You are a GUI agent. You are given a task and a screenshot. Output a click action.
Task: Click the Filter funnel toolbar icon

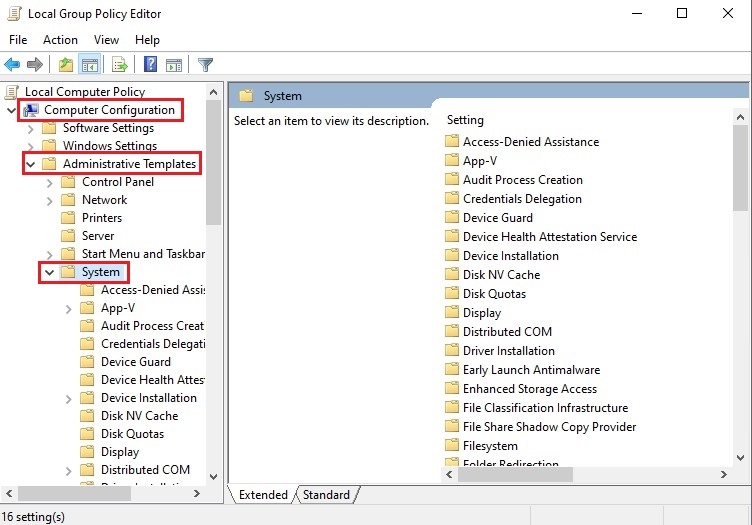[x=205, y=64]
